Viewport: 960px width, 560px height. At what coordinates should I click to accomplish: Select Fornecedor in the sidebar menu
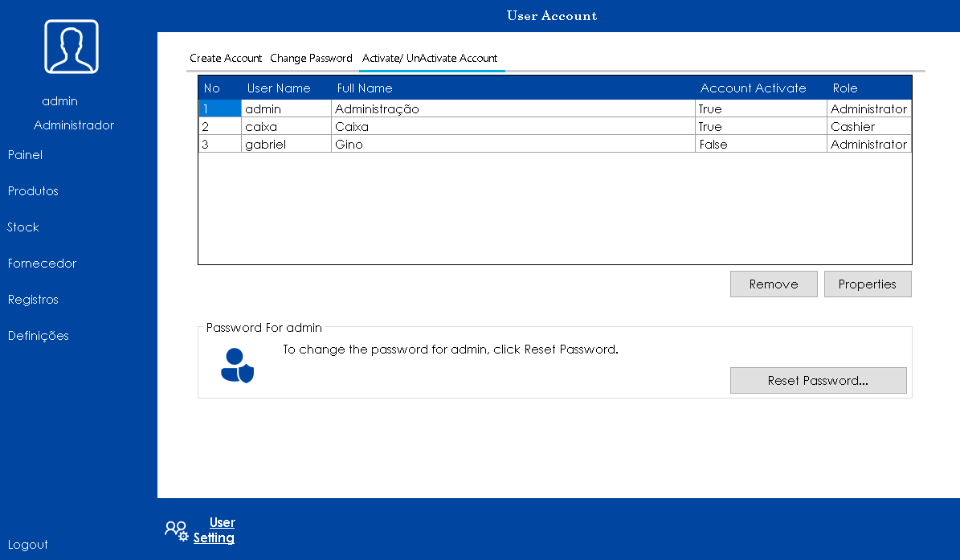pos(42,264)
